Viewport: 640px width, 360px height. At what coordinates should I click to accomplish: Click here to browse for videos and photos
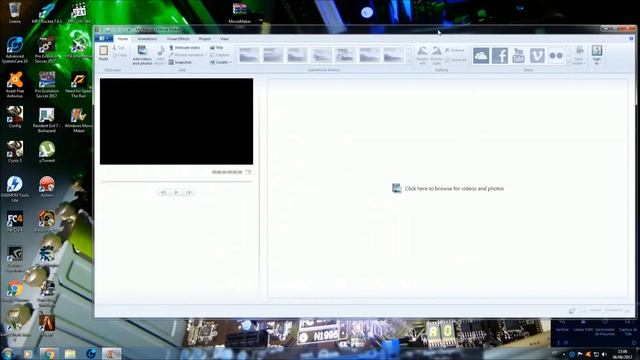click(x=448, y=189)
